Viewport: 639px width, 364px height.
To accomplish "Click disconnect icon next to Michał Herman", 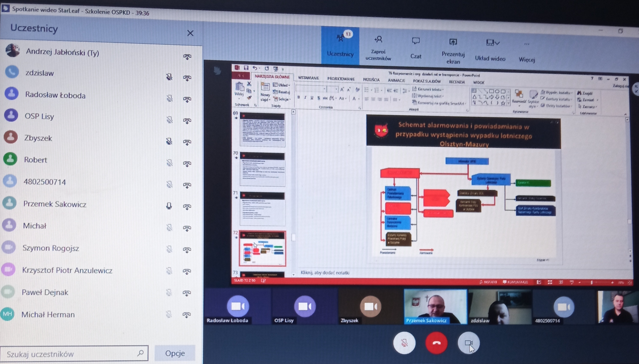I will (186, 315).
